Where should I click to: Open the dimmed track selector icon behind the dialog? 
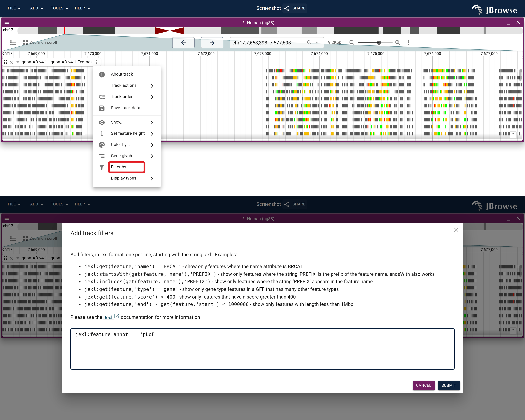13,239
